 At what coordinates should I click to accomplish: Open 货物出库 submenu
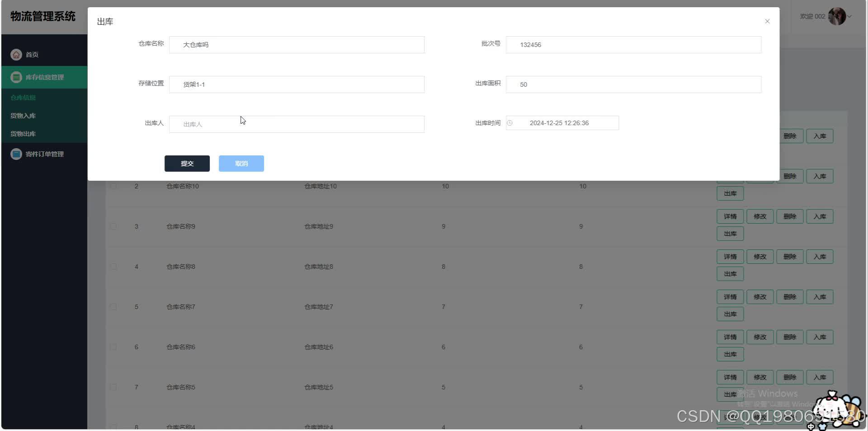(44, 134)
